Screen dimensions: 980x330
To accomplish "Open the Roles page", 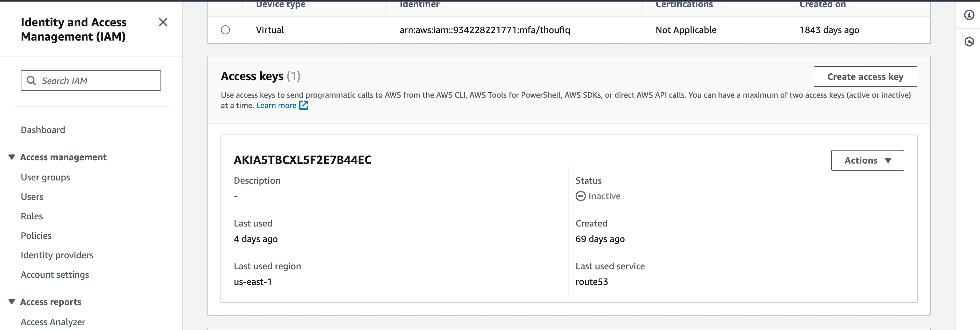I will click(32, 216).
